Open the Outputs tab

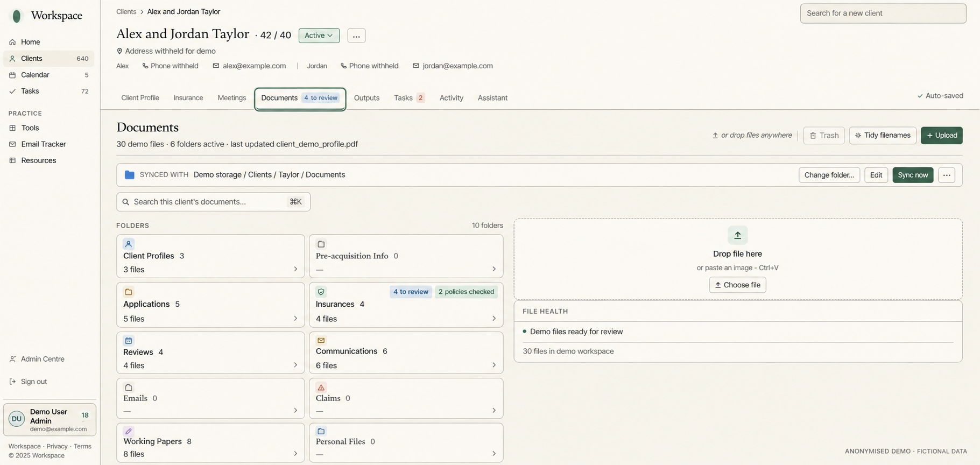pyautogui.click(x=366, y=98)
